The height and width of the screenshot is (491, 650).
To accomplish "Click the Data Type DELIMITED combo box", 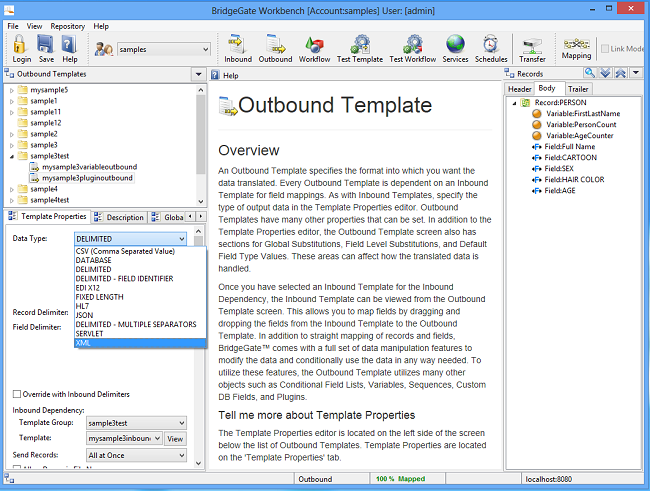I will [131, 239].
